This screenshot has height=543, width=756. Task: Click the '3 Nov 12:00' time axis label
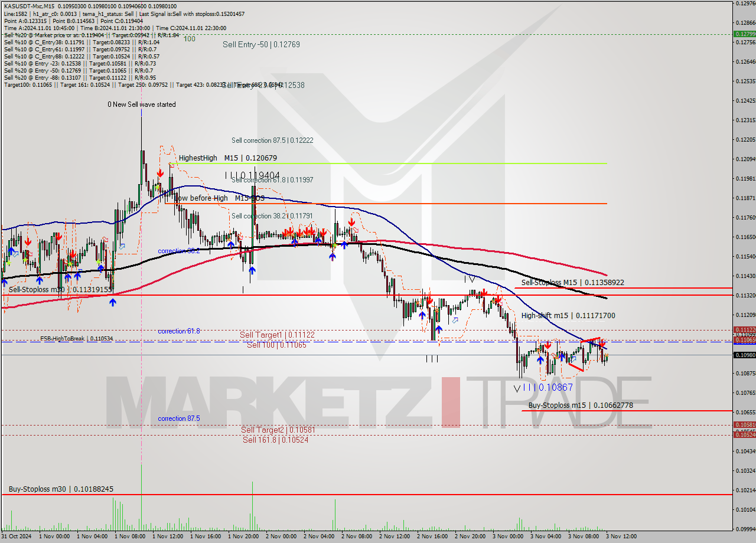[x=621, y=537]
